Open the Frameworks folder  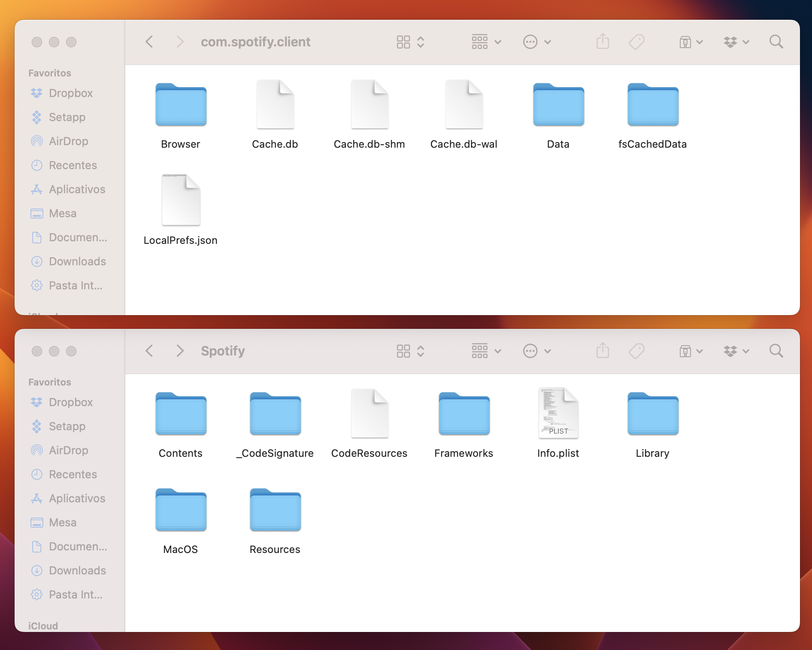(x=464, y=414)
